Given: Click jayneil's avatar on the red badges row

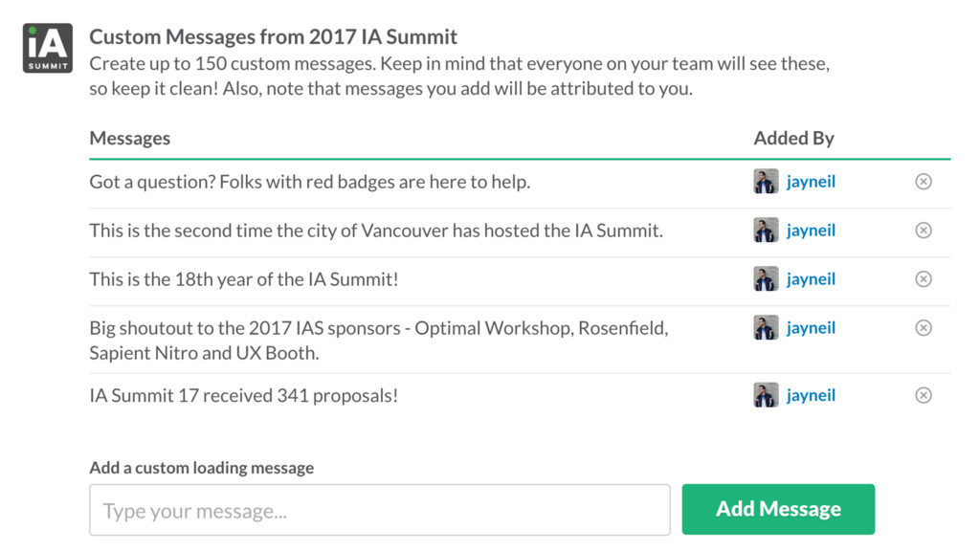Looking at the screenshot, I should coord(766,181).
